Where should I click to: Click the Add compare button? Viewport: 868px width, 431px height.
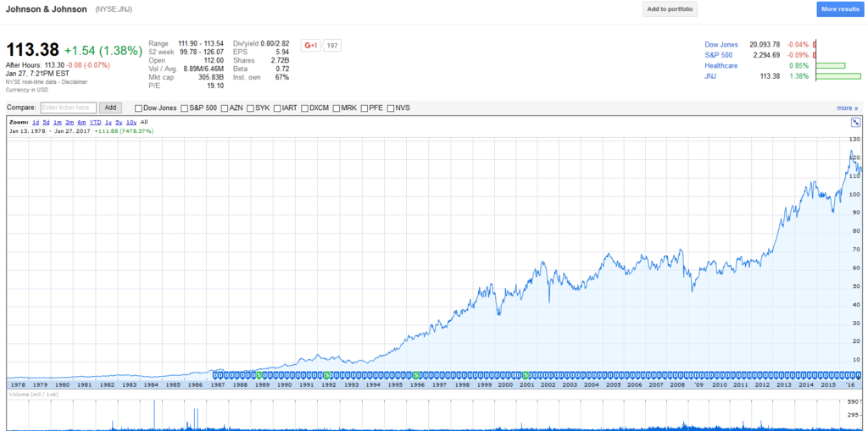click(x=110, y=108)
